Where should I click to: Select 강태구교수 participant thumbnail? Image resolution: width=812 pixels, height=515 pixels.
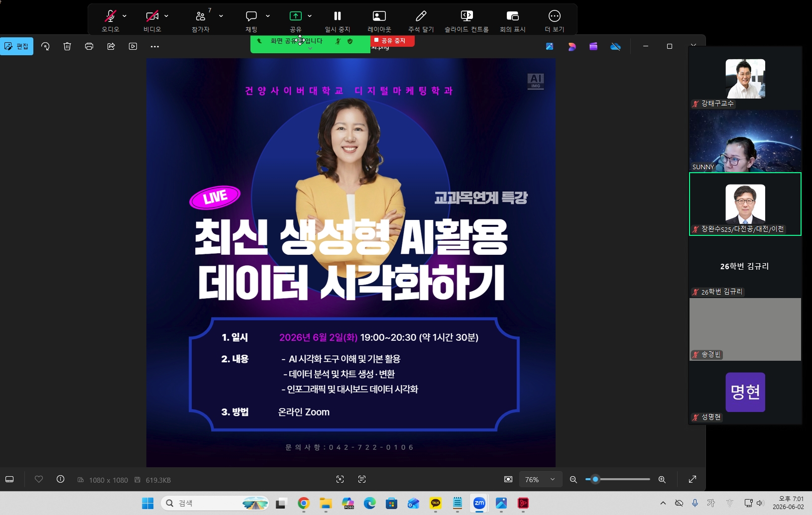745,79
